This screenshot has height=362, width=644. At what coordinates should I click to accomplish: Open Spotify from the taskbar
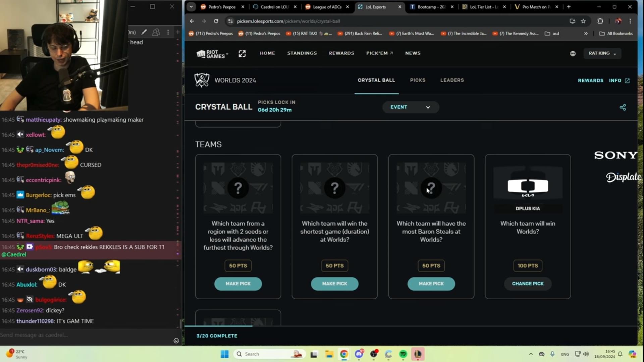tap(403, 354)
